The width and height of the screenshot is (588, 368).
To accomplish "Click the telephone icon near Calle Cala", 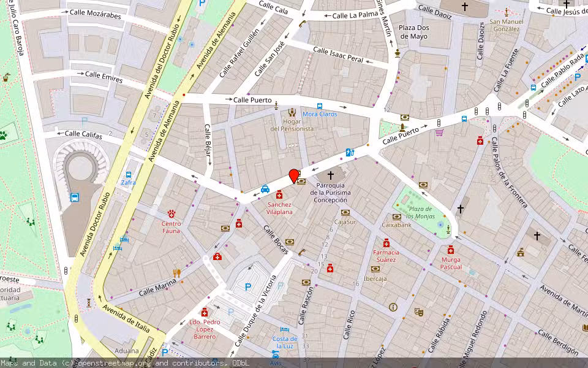I will click(x=302, y=24).
